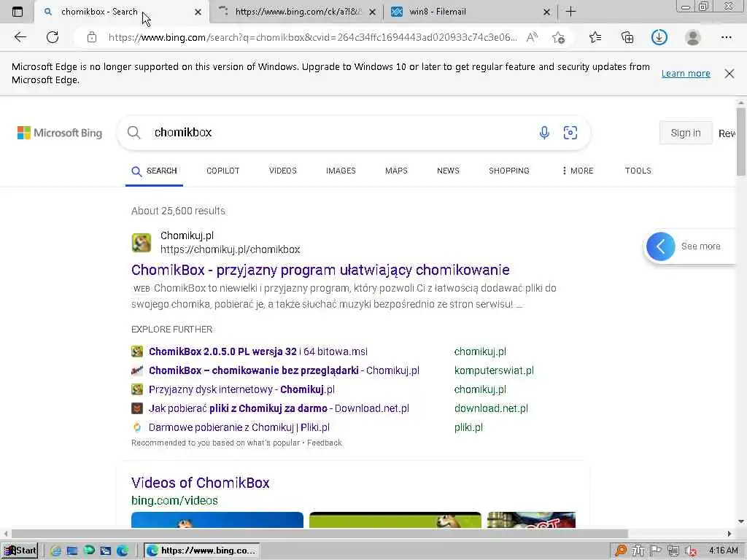
Task: Open the profile avatar icon
Action: click(x=693, y=37)
